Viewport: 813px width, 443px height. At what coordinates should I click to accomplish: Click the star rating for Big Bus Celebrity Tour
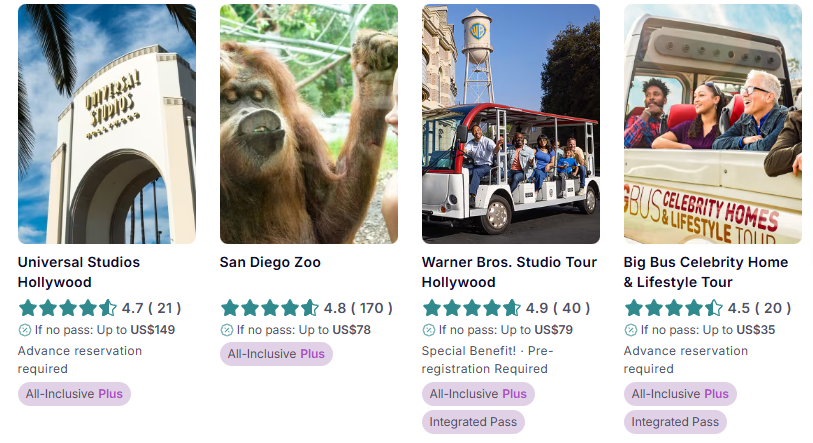coord(674,308)
